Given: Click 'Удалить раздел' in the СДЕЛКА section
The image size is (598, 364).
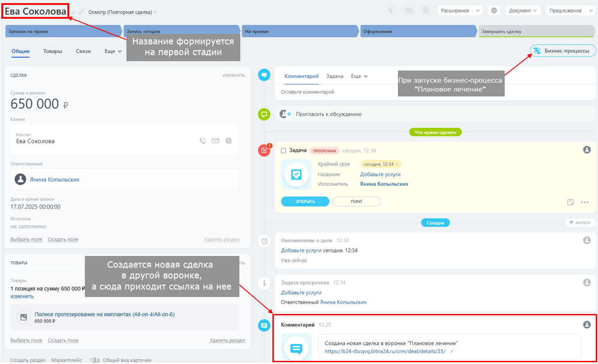Looking at the screenshot, I should [x=222, y=239].
